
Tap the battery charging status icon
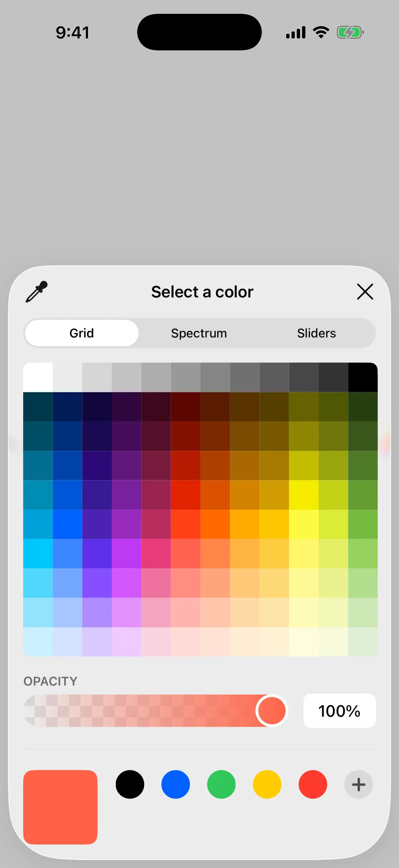350,33
